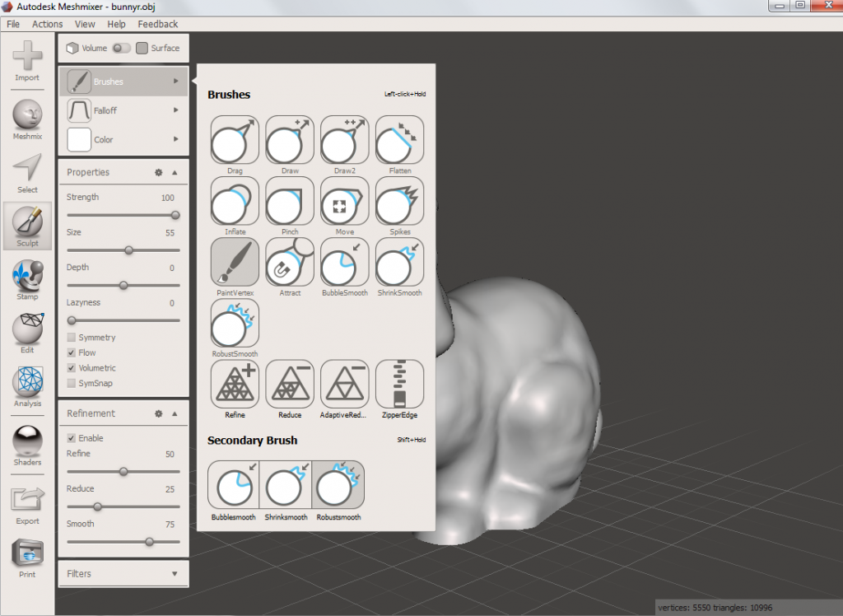Choose the Flatten brush
Screen dimensions: 843x616
(x=399, y=141)
